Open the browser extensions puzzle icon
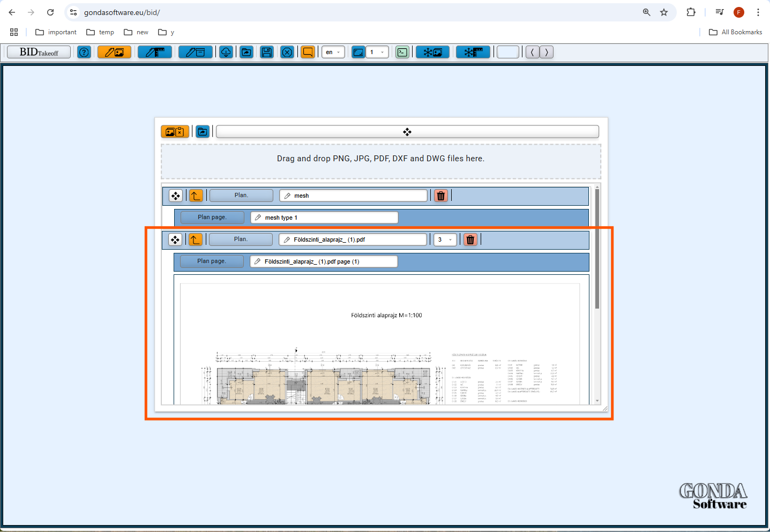The image size is (770, 532). 691,12
